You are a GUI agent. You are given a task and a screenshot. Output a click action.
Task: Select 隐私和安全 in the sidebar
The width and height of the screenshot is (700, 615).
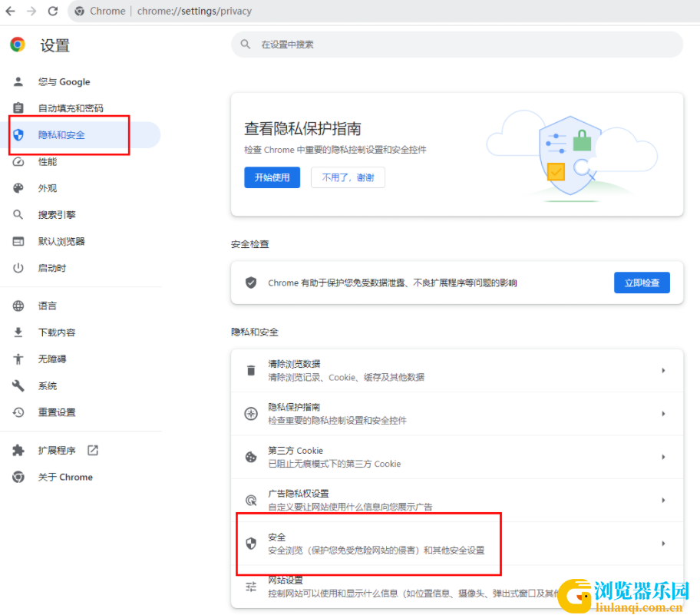[81, 135]
